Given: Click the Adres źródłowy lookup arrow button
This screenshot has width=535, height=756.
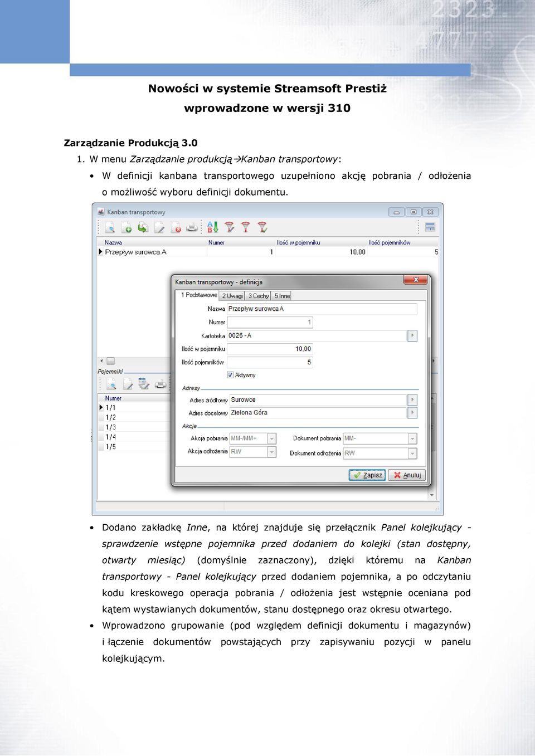Looking at the screenshot, I should coord(412,399).
